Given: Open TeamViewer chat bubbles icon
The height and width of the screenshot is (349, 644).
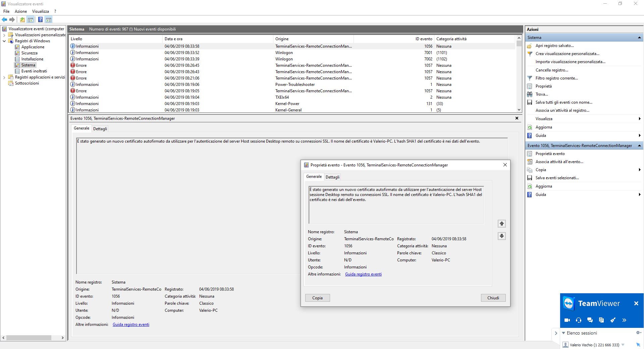Looking at the screenshot, I should [590, 320].
